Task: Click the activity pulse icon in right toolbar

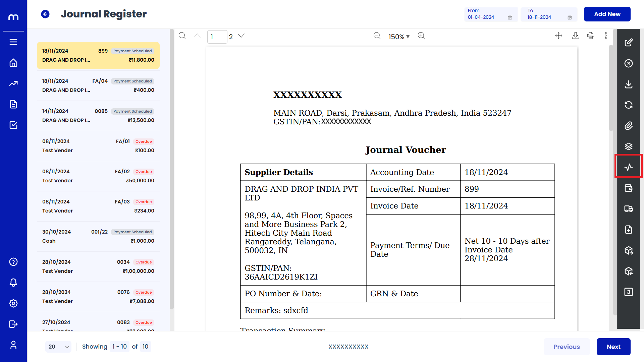Action: [x=629, y=167]
